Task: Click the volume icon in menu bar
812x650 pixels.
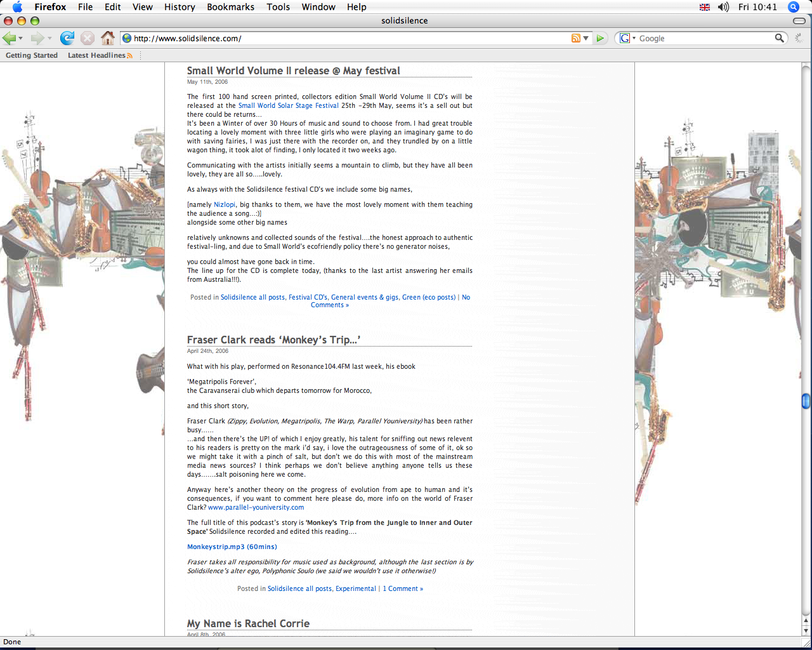Action: [x=723, y=7]
